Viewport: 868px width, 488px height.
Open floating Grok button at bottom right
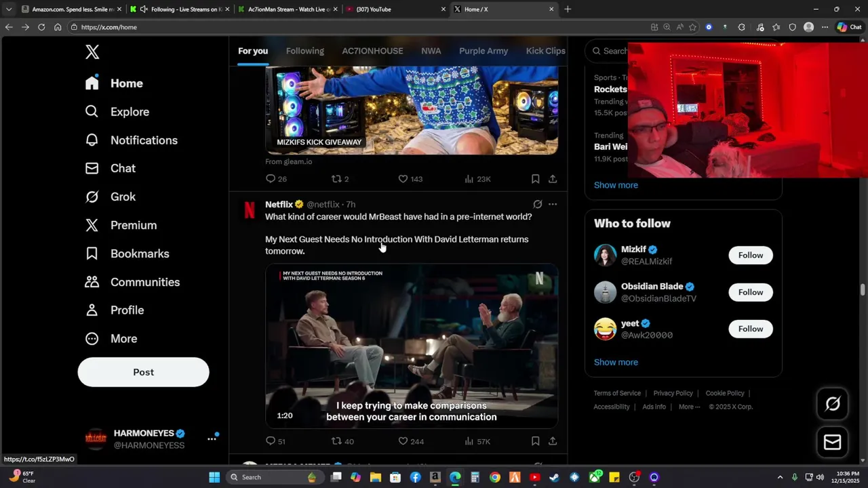click(x=833, y=405)
